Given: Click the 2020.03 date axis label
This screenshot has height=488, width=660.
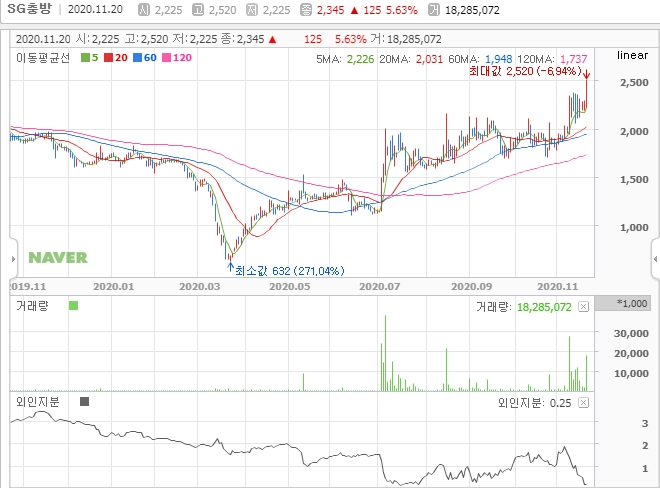Looking at the screenshot, I should (200, 287).
